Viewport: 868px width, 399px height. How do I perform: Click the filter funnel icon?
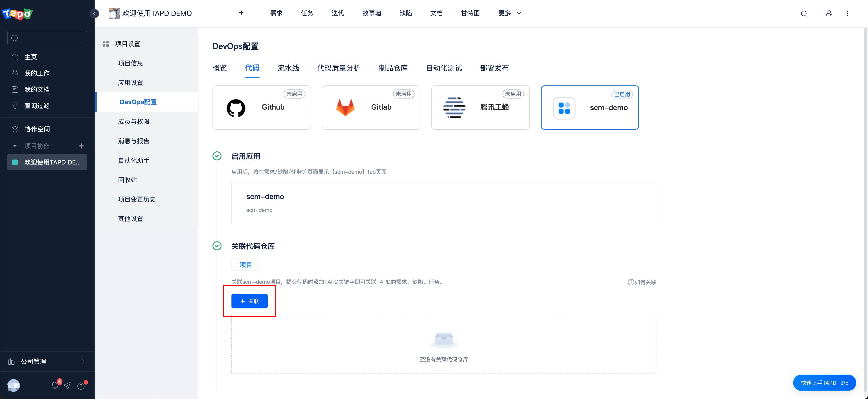click(x=15, y=106)
